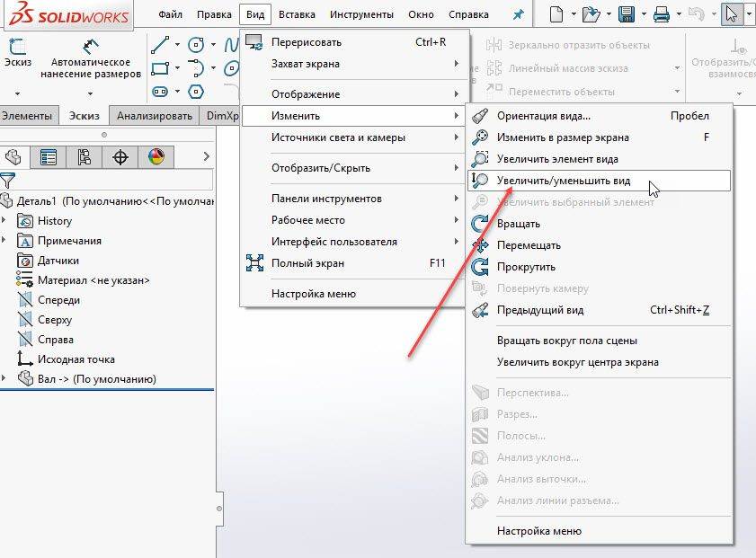This screenshot has width=756, height=558.
Task: Select the Line sketch tool
Action: [160, 45]
